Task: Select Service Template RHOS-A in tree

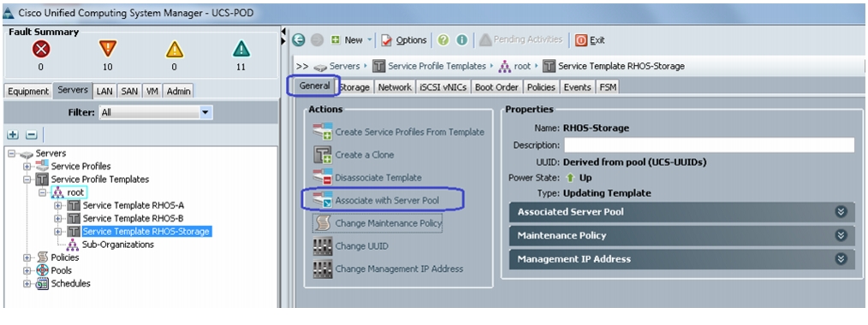Action: [134, 205]
